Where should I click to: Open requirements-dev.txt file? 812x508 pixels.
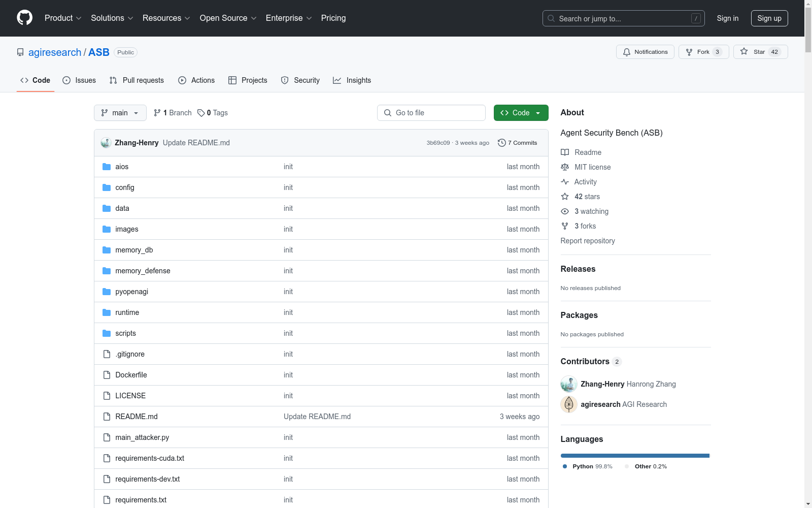coord(148,479)
